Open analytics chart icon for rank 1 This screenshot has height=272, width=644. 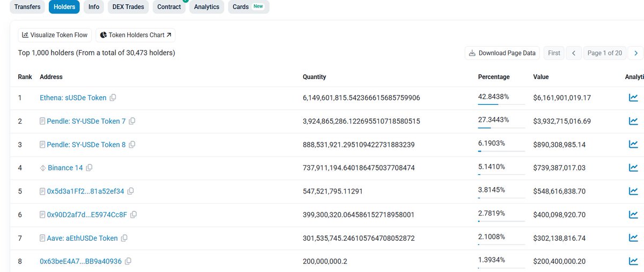(x=633, y=98)
